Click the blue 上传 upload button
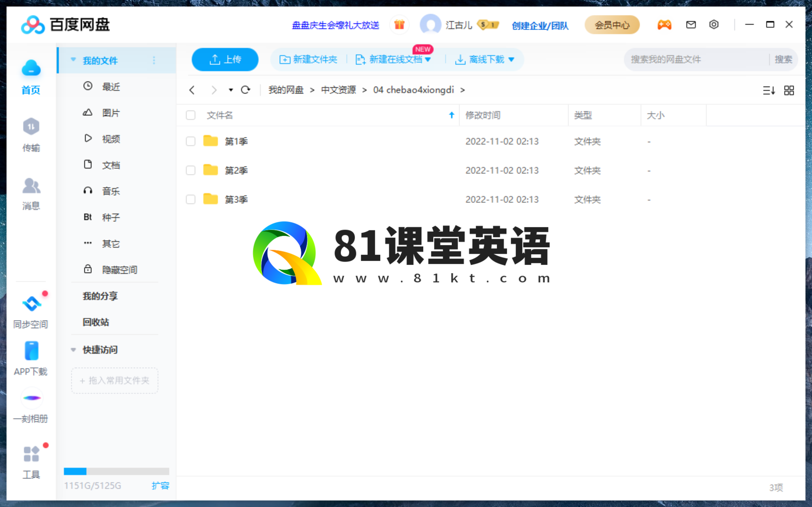This screenshot has height=507, width=812. pyautogui.click(x=225, y=60)
